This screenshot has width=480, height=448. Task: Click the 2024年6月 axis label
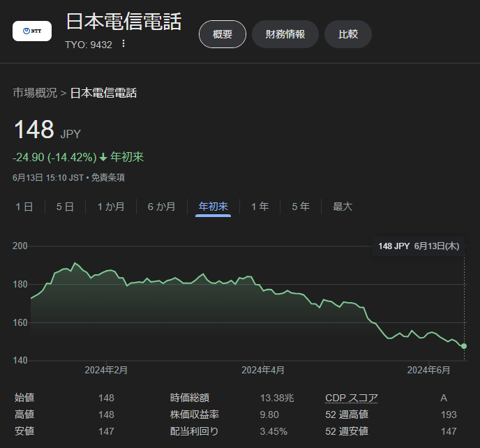[x=428, y=371]
